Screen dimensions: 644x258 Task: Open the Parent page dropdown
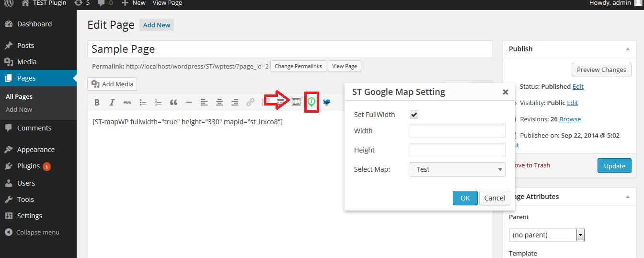(x=547, y=235)
